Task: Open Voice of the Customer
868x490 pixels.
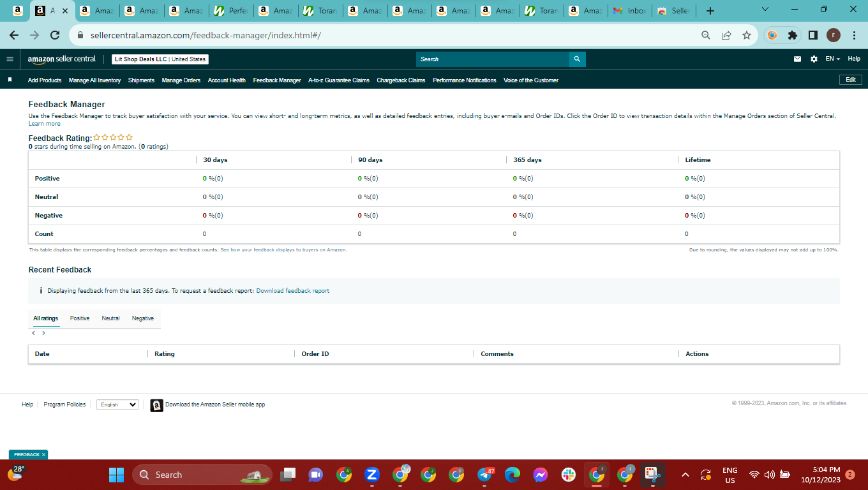Action: point(531,80)
